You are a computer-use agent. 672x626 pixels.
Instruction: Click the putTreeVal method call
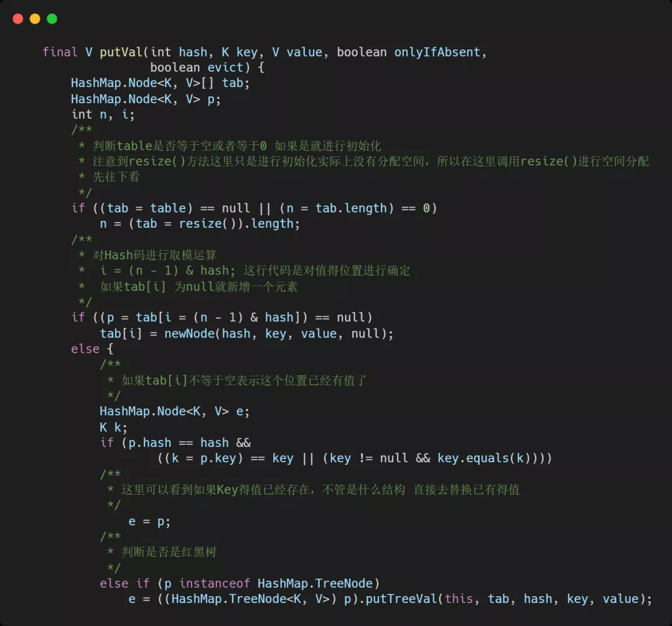tap(401, 599)
